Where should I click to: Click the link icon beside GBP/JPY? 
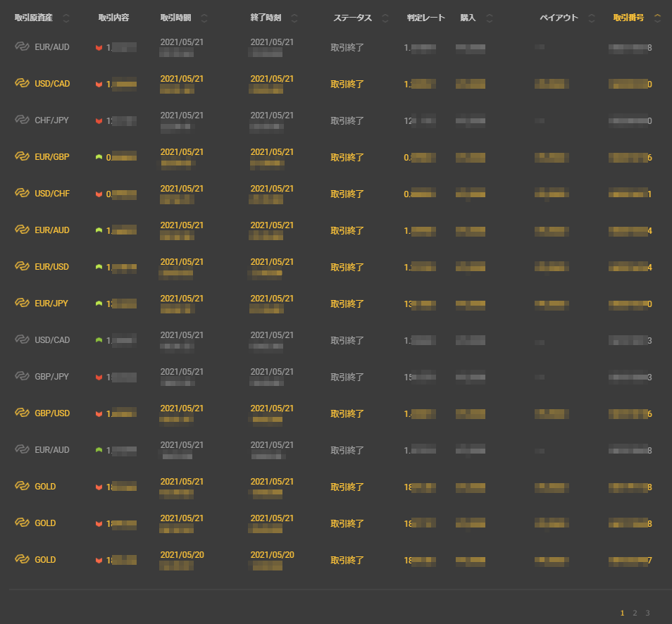point(22,376)
